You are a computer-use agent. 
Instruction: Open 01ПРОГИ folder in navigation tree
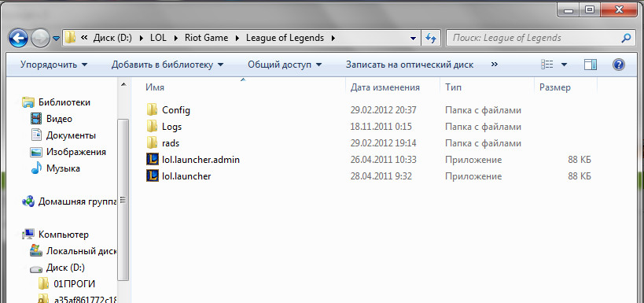(75, 284)
